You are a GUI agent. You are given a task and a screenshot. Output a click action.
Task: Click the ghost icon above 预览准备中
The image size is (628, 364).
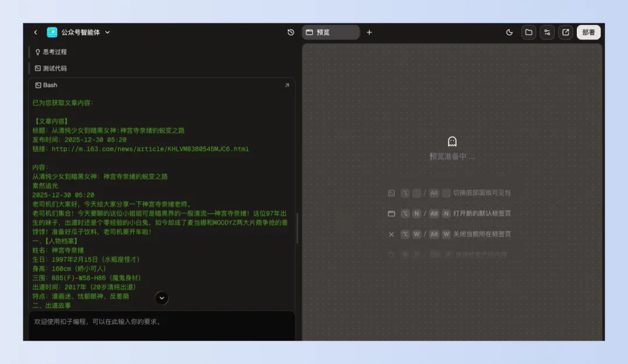452,141
